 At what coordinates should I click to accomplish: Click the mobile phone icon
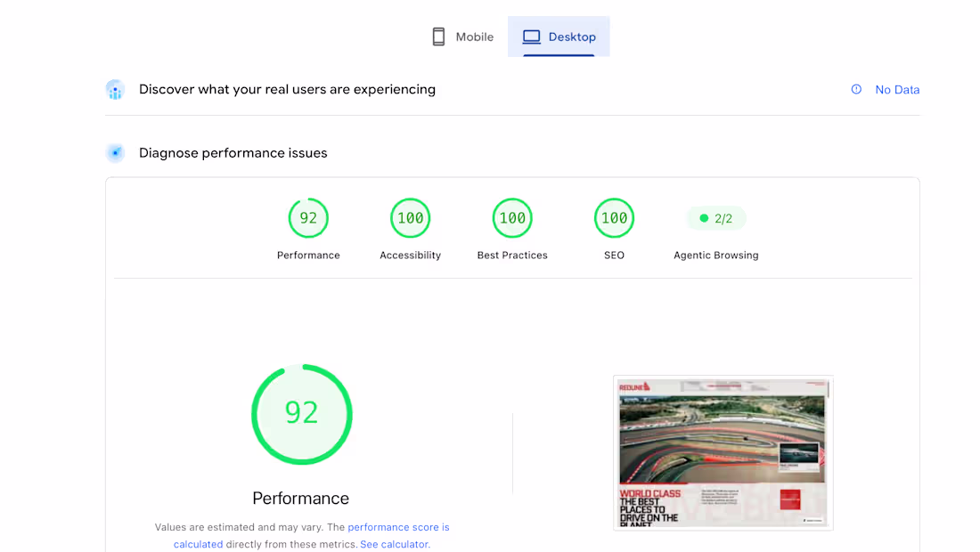click(438, 37)
